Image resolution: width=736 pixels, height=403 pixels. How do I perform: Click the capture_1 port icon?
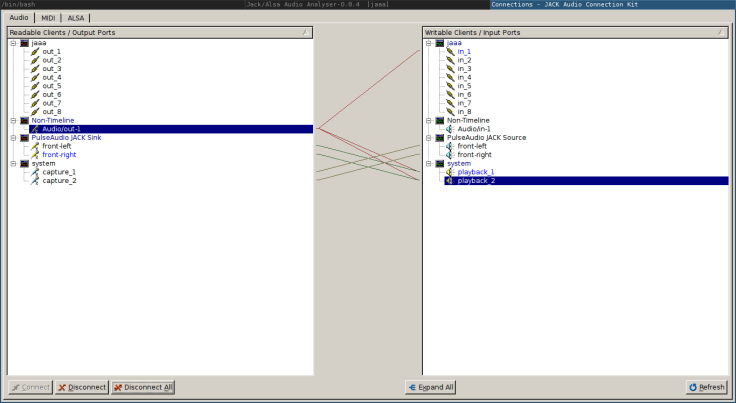click(x=35, y=172)
